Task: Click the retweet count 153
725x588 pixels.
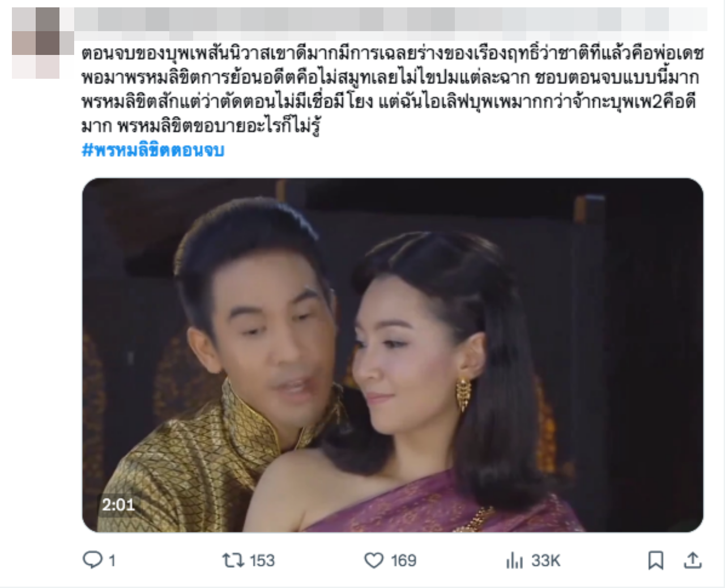Action: click(262, 560)
